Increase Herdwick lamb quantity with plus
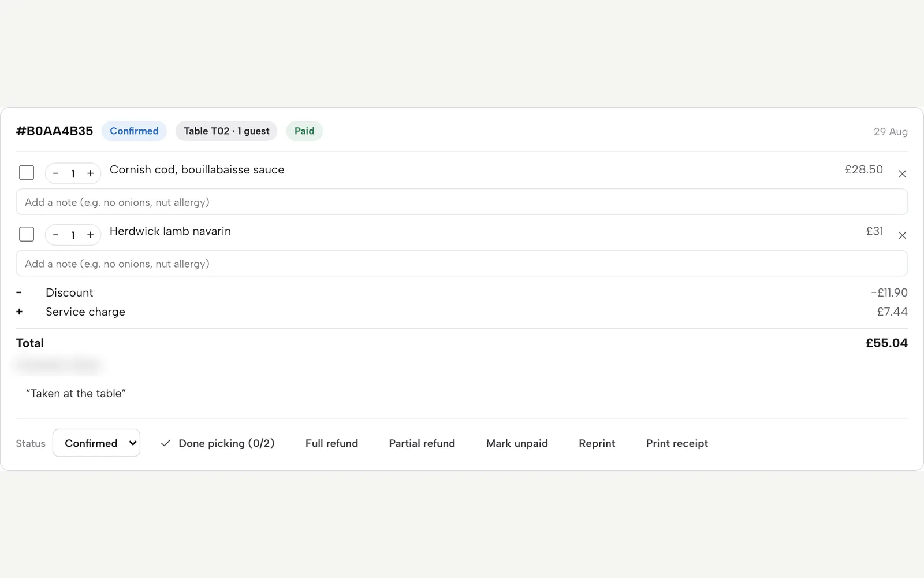Viewport: 924px width, 578px height. 91,235
